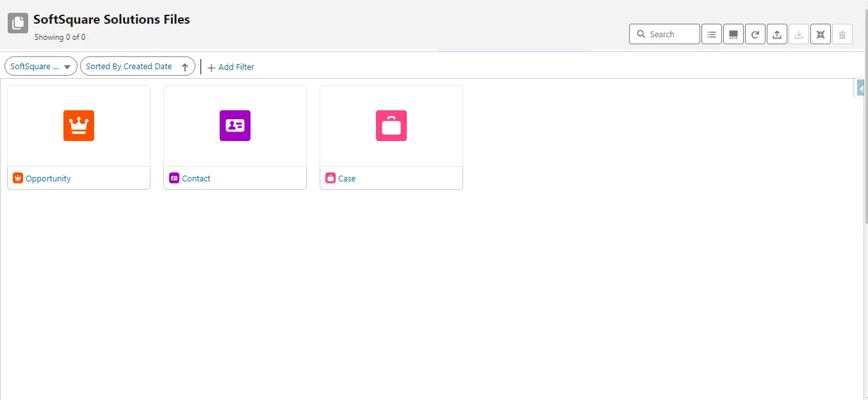Select the card view icon
Image resolution: width=868 pixels, height=400 pixels.
(733, 34)
